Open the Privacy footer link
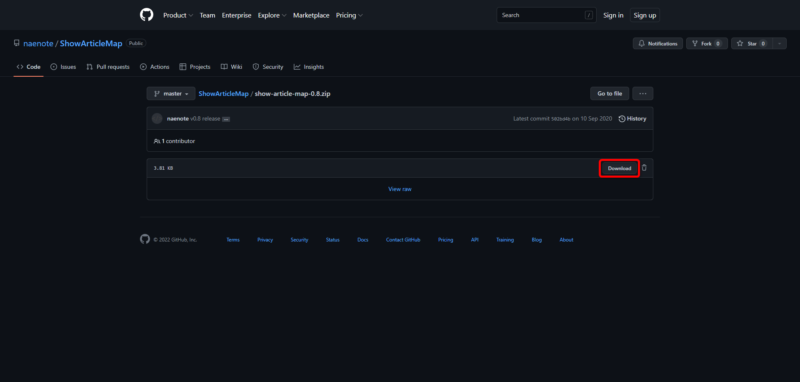The width and height of the screenshot is (800, 382). pos(265,240)
